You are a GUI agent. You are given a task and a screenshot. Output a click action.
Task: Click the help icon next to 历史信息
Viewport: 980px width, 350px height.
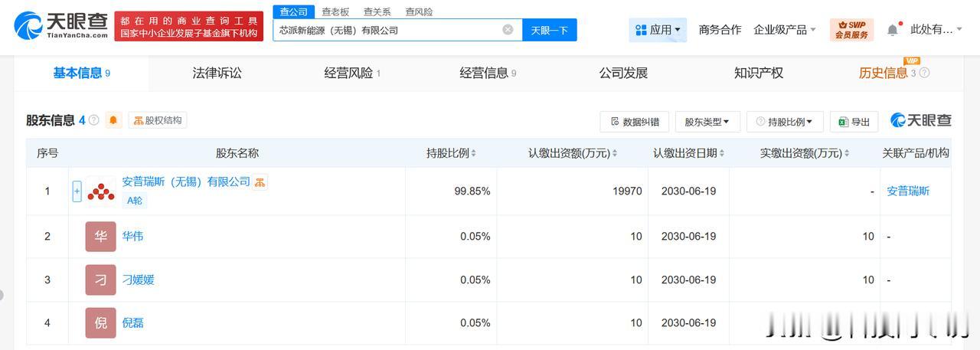point(924,73)
